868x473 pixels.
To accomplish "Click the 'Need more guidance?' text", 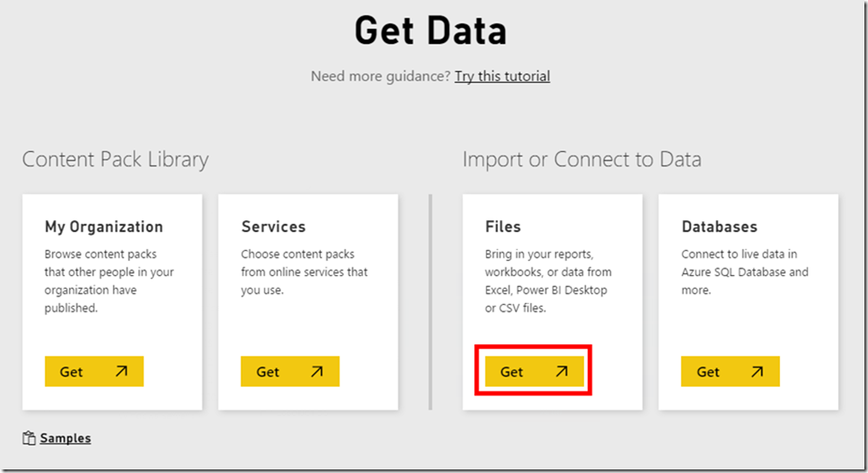I will [380, 76].
